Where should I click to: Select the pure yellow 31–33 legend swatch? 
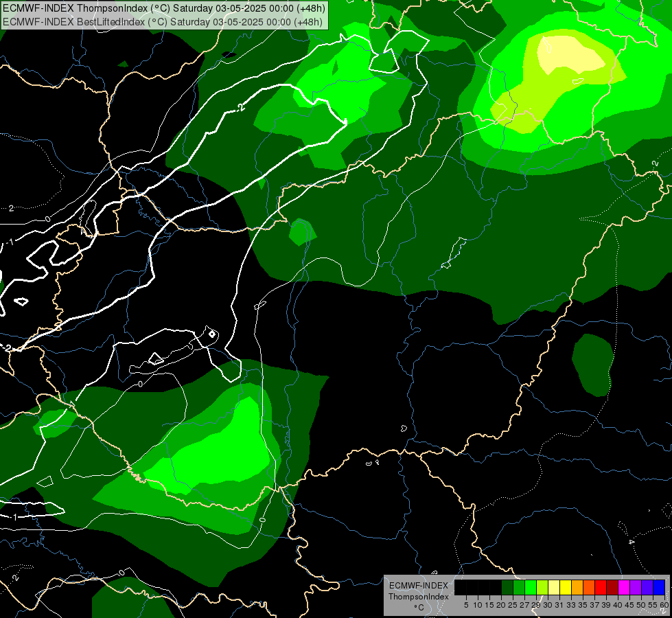tap(566, 587)
